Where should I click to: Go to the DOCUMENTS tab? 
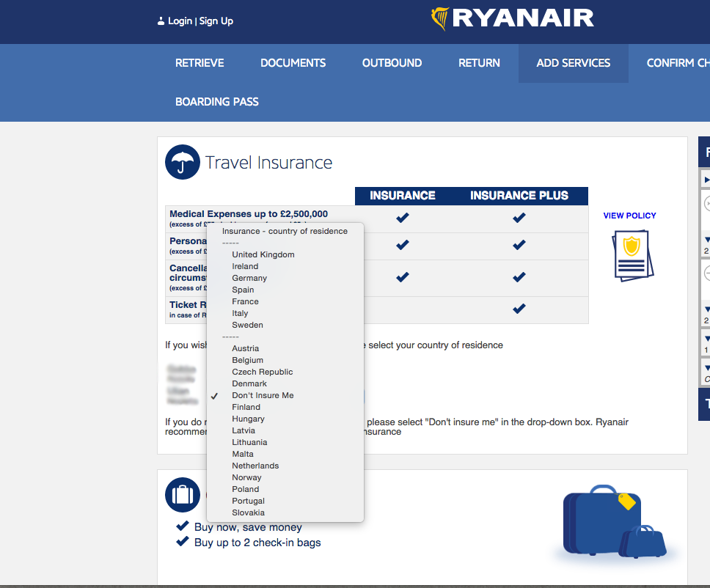[293, 63]
